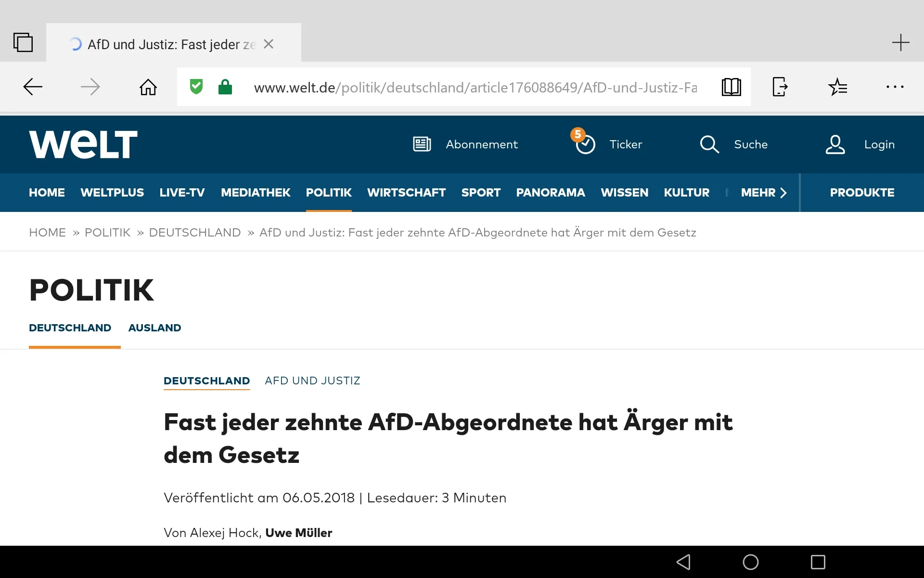Tap the browser home icon
Viewport: 924px width, 578px height.
[x=148, y=87]
